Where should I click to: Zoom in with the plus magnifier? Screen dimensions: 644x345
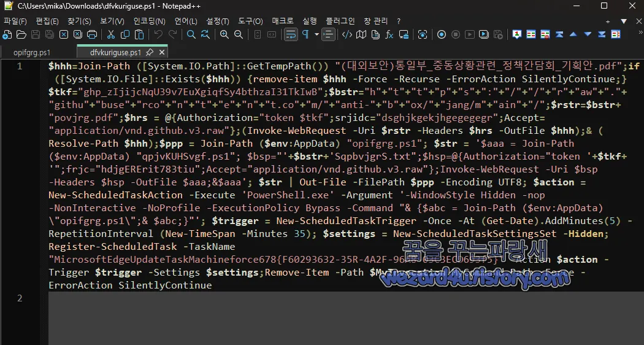tap(224, 34)
